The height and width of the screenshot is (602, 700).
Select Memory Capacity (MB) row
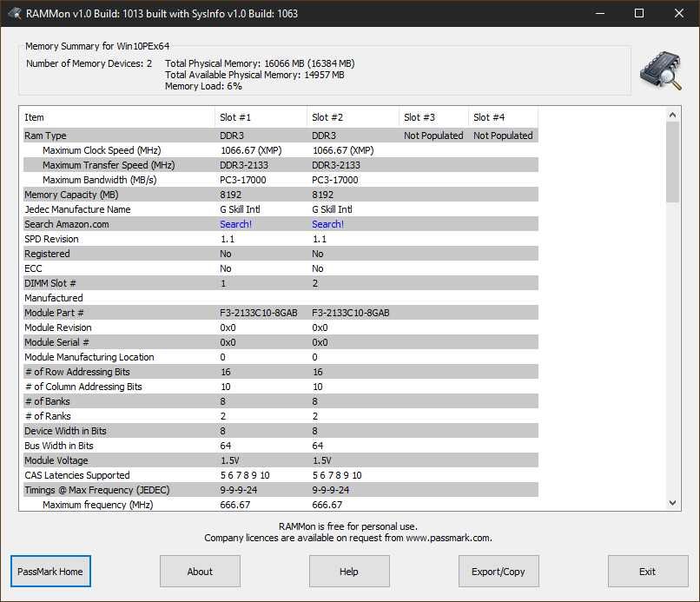click(x=281, y=195)
